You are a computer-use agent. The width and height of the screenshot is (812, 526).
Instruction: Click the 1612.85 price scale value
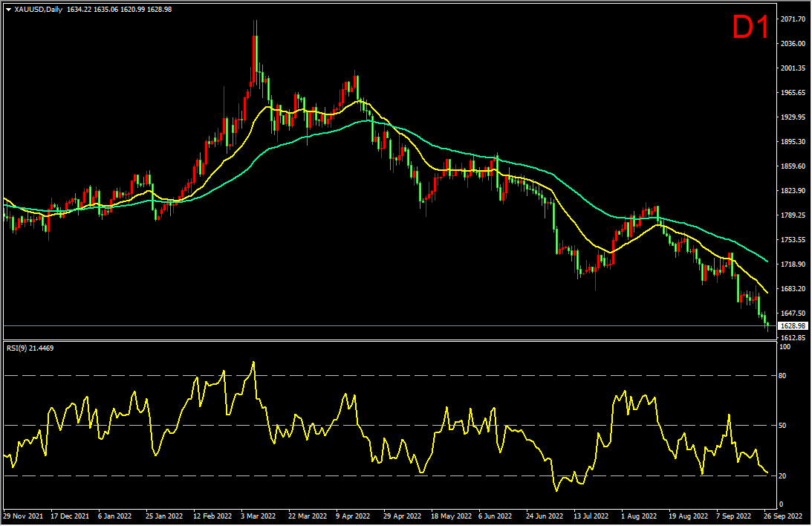[793, 337]
